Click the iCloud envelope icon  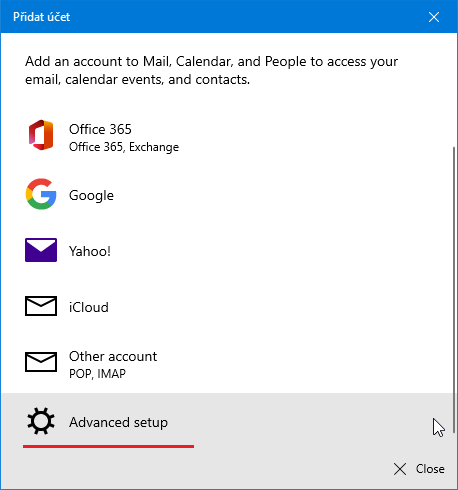click(41, 306)
